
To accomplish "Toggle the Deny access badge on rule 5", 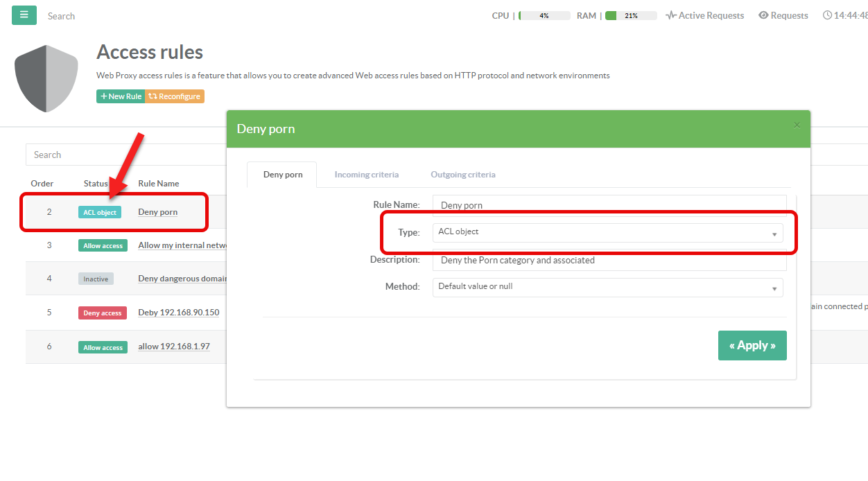I will click(103, 313).
